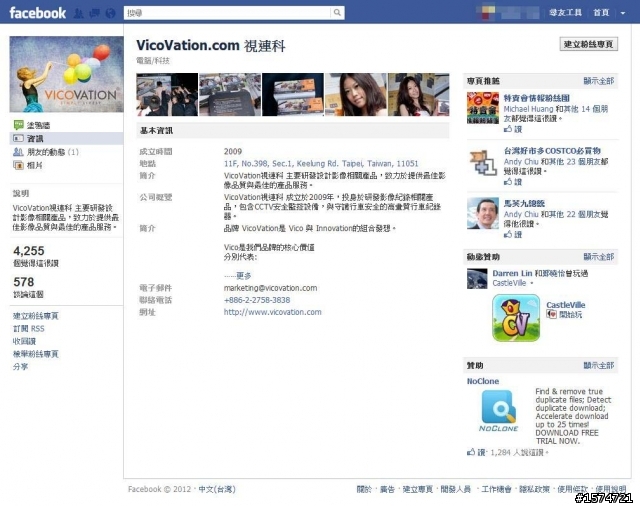640x506 pixels.
Task: Click the 4,255 likes count
Action: point(29,251)
